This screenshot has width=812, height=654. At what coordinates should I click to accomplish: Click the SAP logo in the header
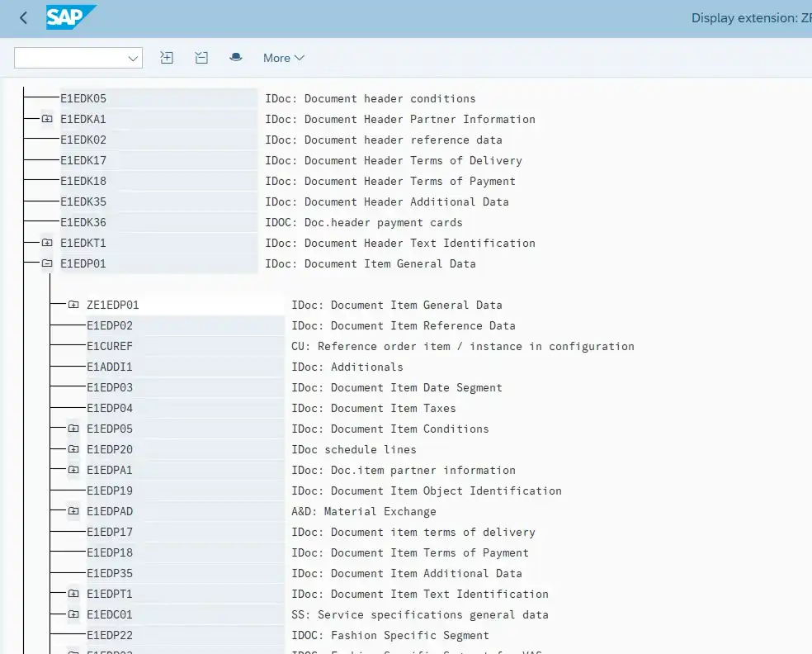(71, 17)
